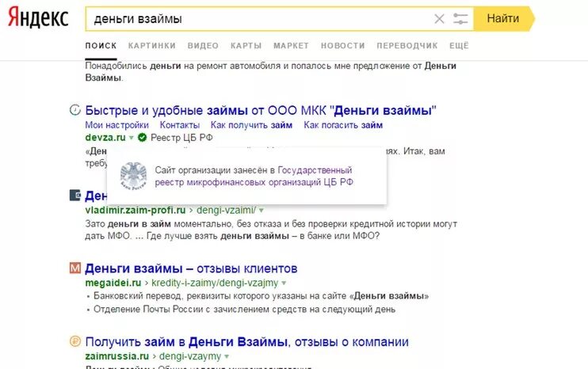This screenshot has height=369, width=588.
Task: Click the zaimrussia.ru URL
Action: coord(117,356)
